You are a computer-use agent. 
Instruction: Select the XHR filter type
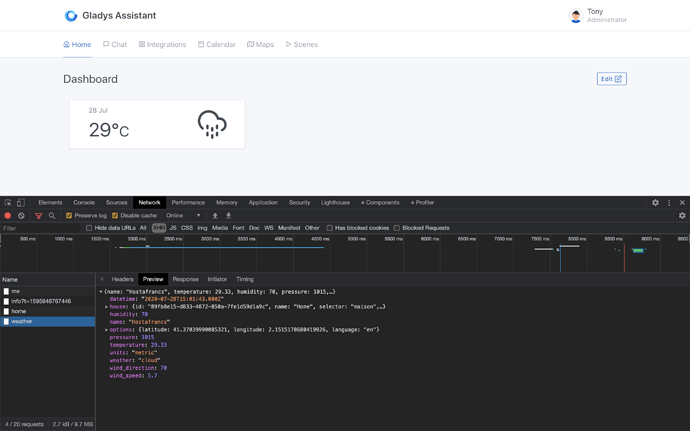click(x=159, y=228)
